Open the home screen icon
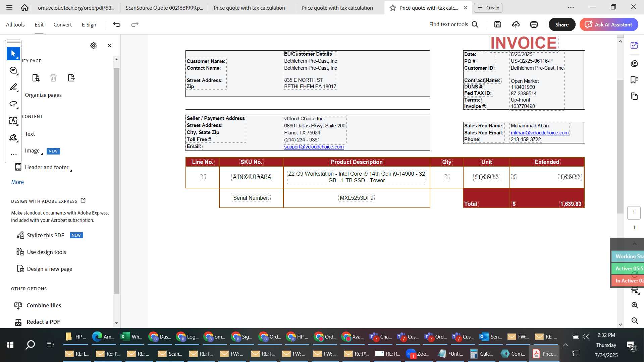This screenshot has width=644, height=362. click(x=24, y=8)
